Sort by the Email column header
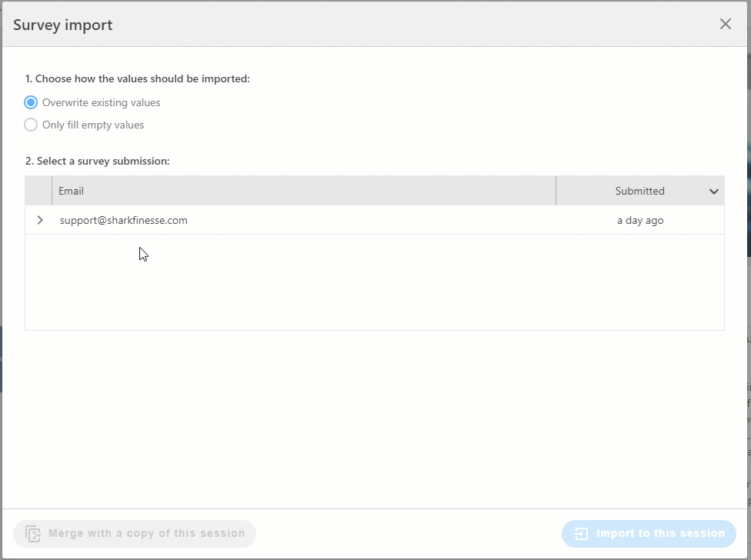751x560 pixels. (x=72, y=191)
